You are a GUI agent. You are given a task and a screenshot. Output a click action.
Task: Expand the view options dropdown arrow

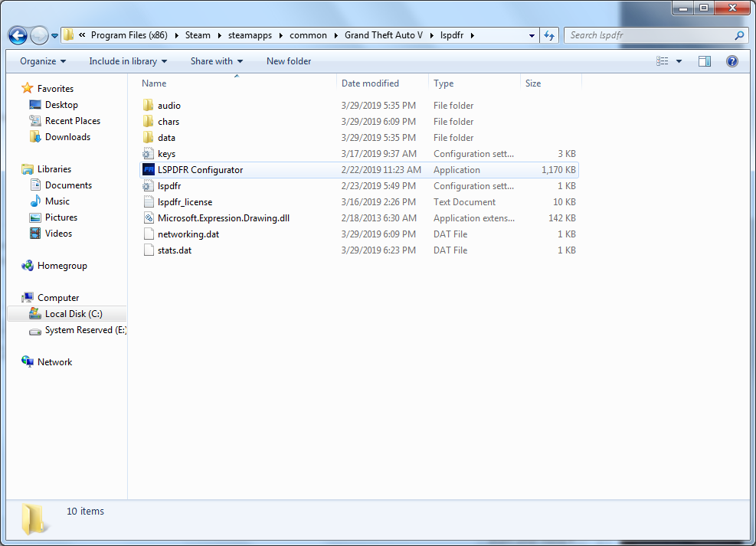(x=679, y=61)
